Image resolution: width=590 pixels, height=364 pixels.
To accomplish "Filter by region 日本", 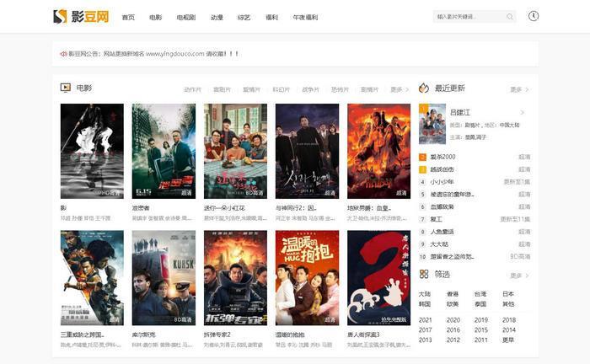I will click(508, 294).
